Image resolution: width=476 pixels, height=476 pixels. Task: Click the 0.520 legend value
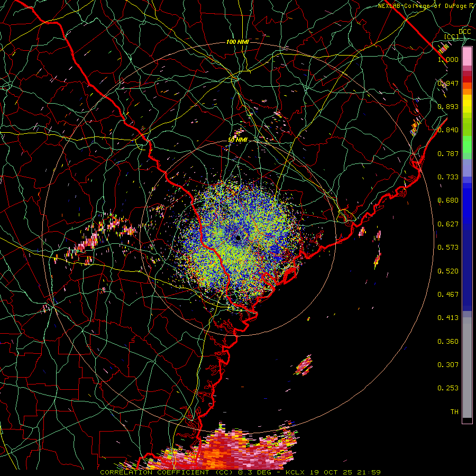[x=448, y=271]
